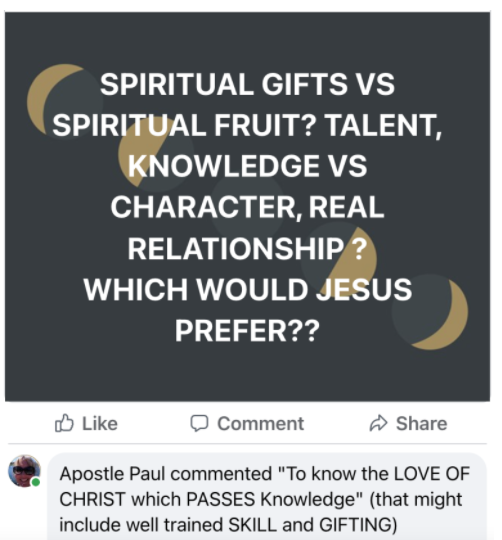Viewport: 502px width, 540px height.
Task: Open the SPIRITUAL GIFTS VS post image
Action: pos(247,207)
